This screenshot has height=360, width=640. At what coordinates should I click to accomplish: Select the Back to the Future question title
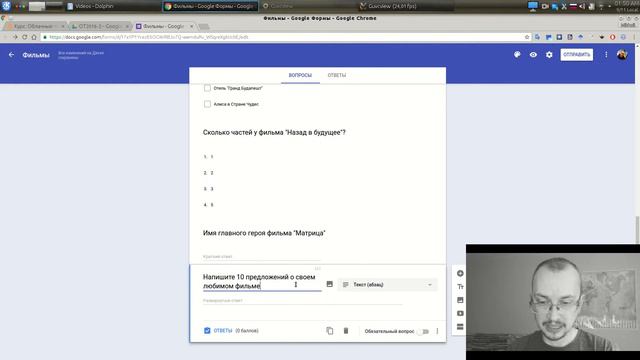(x=274, y=132)
